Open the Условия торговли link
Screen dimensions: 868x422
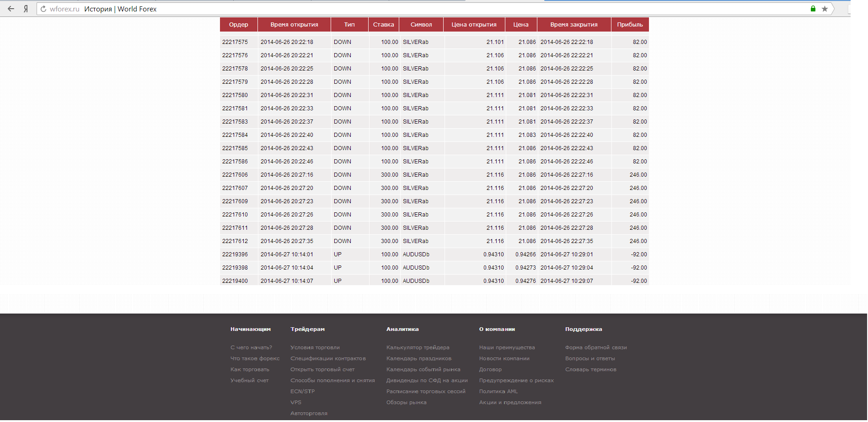(x=315, y=347)
